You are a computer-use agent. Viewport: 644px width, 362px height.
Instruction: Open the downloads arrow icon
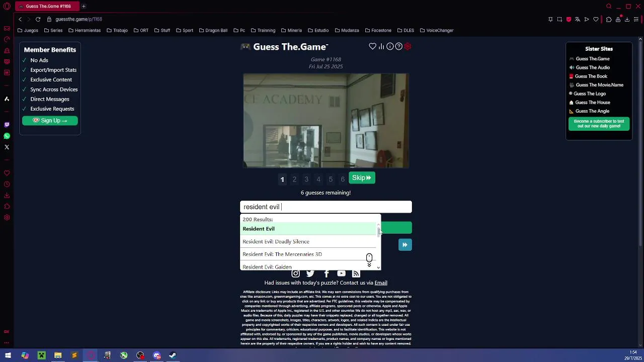627,19
